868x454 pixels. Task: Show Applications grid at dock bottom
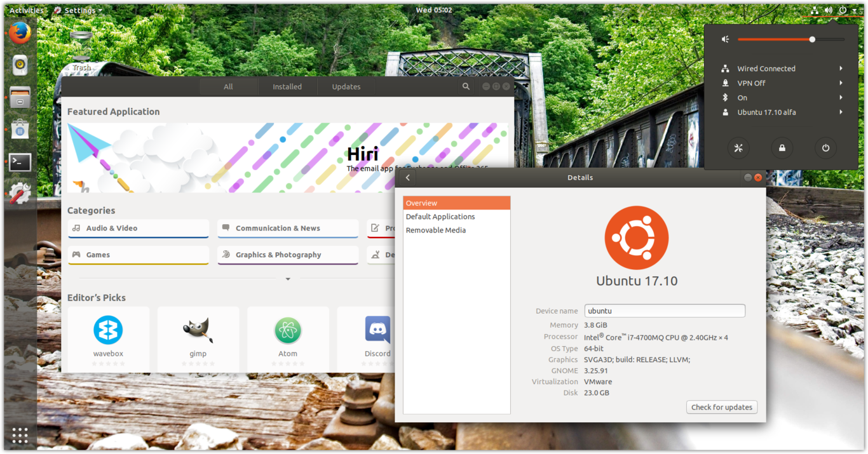[20, 435]
